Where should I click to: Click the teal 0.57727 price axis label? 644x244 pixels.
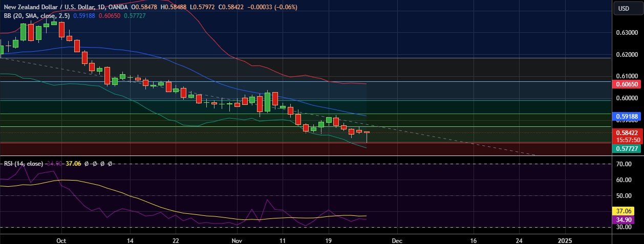(627, 148)
